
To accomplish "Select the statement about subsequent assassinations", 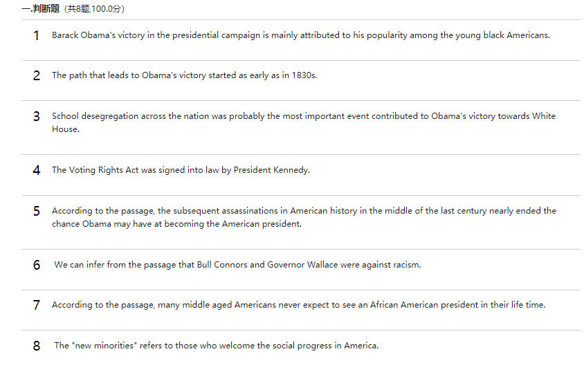I will (x=304, y=211).
